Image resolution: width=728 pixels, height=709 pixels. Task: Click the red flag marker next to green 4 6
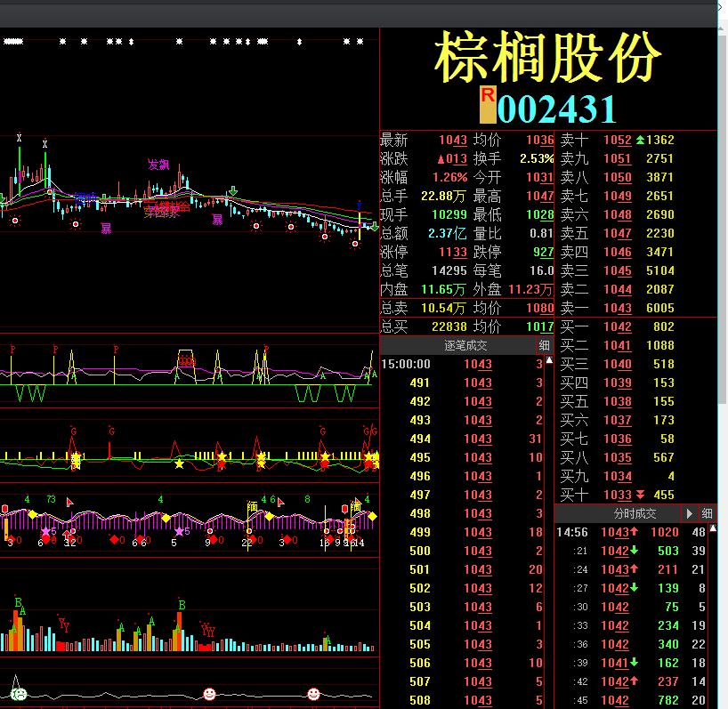point(280,502)
